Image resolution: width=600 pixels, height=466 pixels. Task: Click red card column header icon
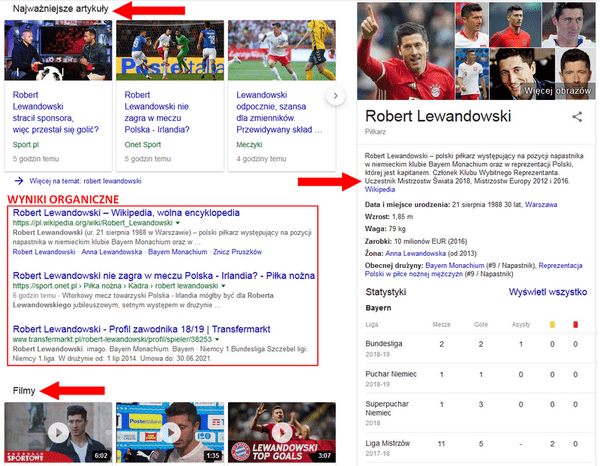pos(576,324)
